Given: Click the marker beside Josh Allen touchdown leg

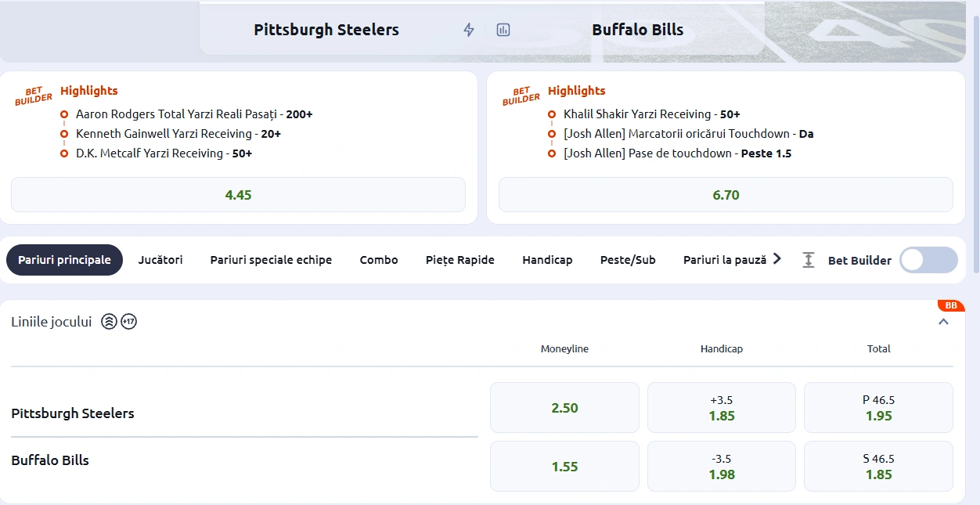Looking at the screenshot, I should (552, 133).
